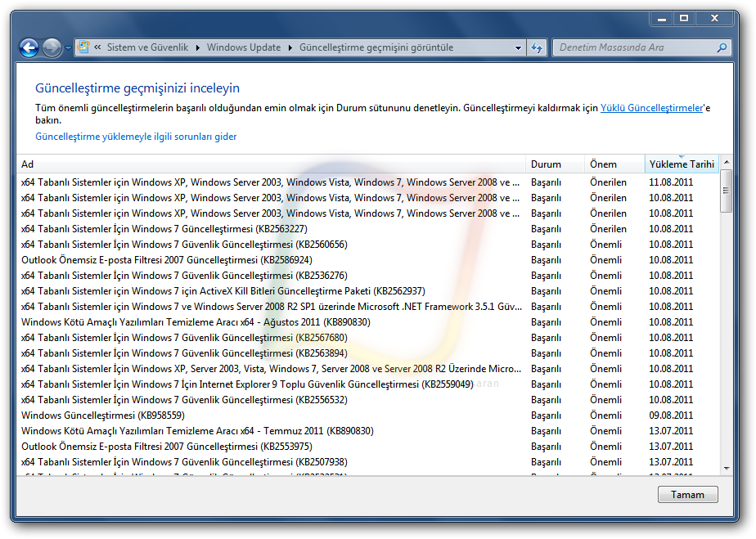Click the Refresh button beside the address bar

coord(536,47)
